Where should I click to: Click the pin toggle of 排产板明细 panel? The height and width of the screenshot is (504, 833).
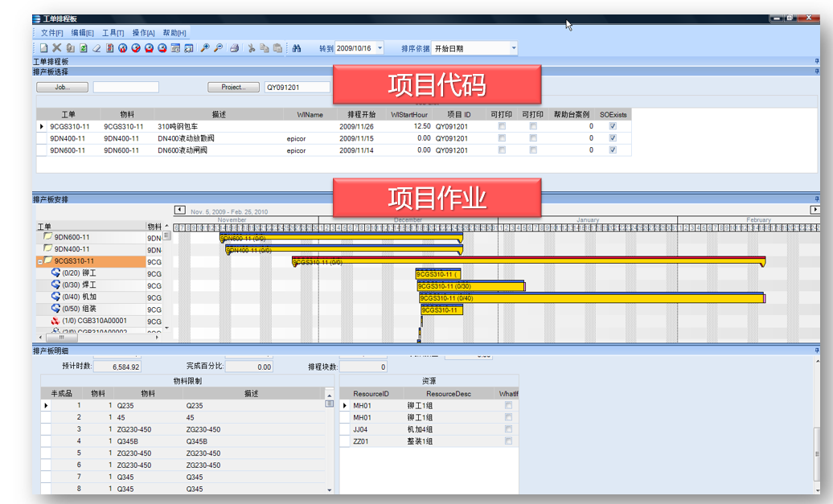point(817,350)
